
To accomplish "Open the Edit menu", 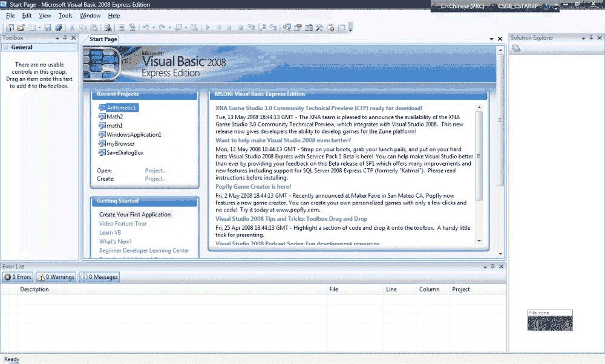I will [x=27, y=16].
